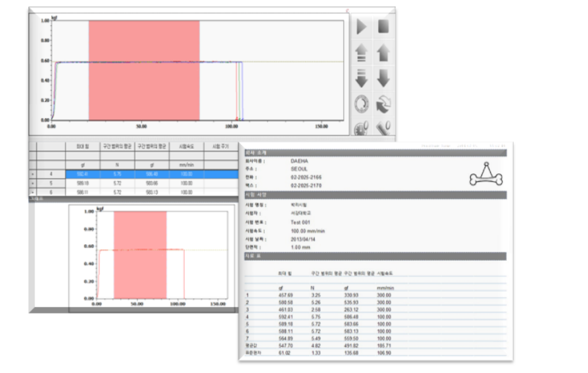This screenshot has width=588, height=373.
Task: Click report value 461.03 in row 3
Action: 285,310
